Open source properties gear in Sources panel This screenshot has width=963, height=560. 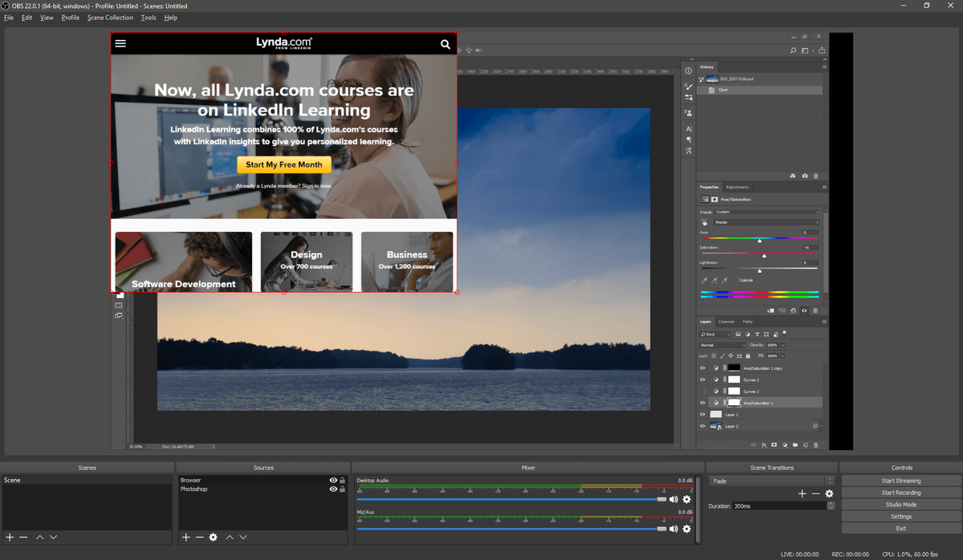tap(213, 537)
